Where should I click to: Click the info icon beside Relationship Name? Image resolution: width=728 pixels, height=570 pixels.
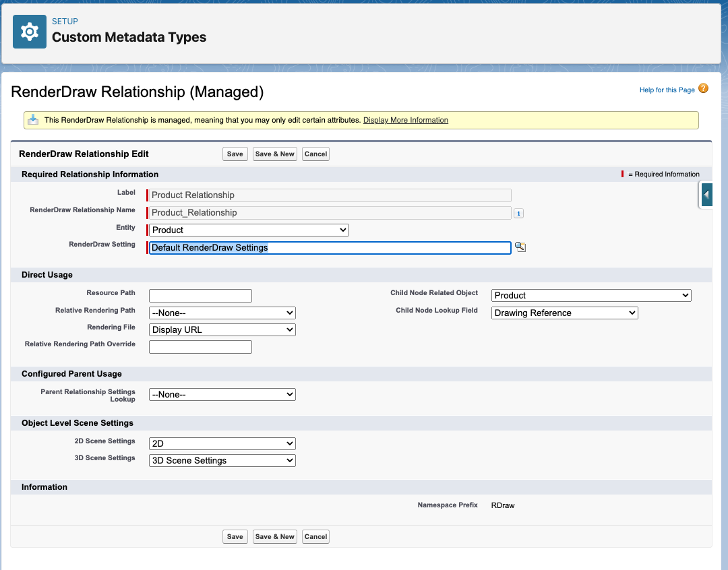(x=518, y=213)
